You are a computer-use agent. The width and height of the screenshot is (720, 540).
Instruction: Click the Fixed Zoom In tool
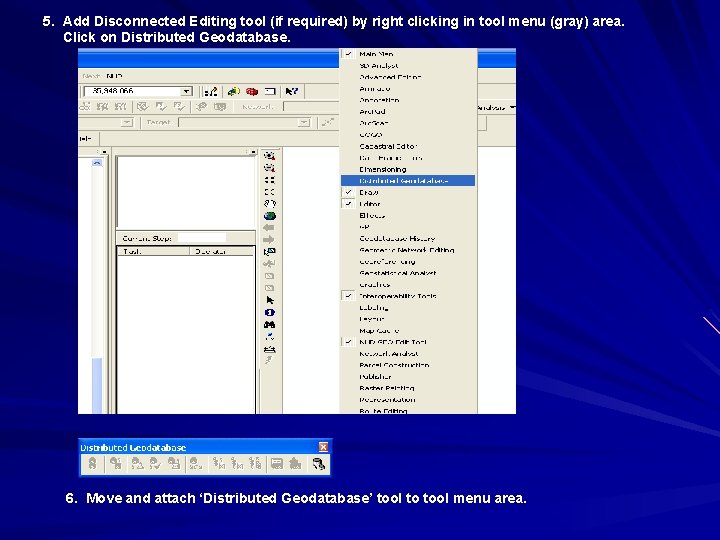click(x=270, y=180)
